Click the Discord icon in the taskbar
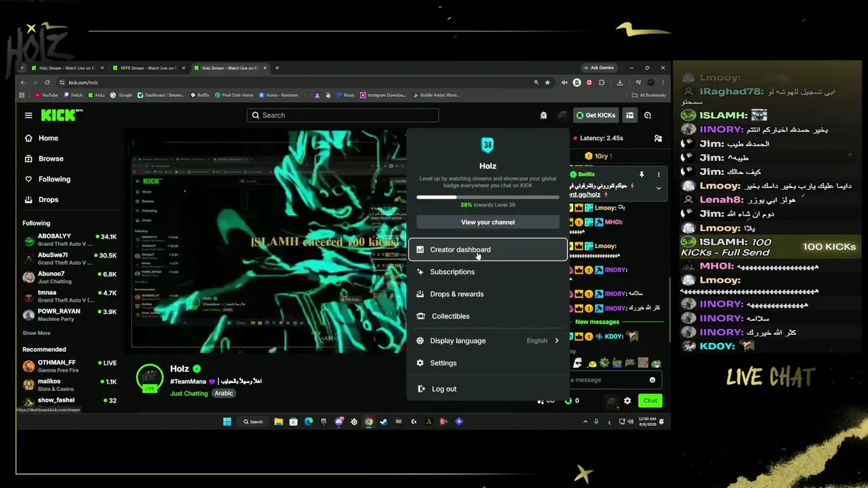The width and height of the screenshot is (868, 488). (339, 422)
